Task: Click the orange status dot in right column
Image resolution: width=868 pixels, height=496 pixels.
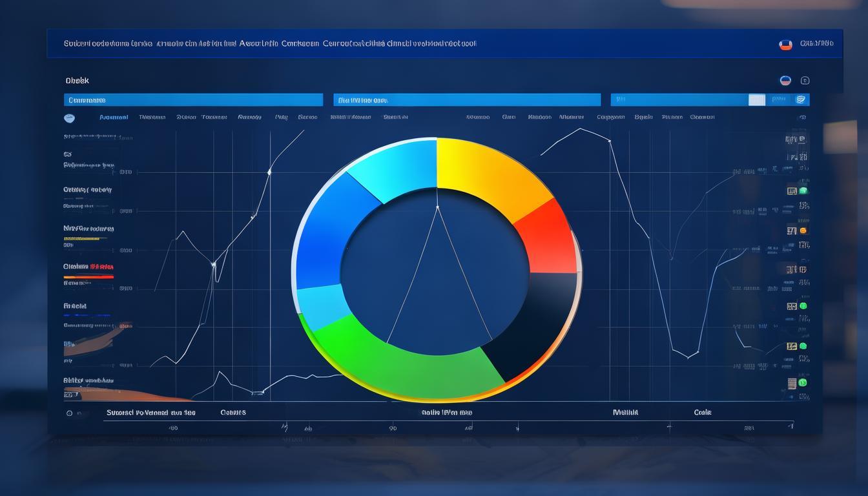Action: coord(803,231)
